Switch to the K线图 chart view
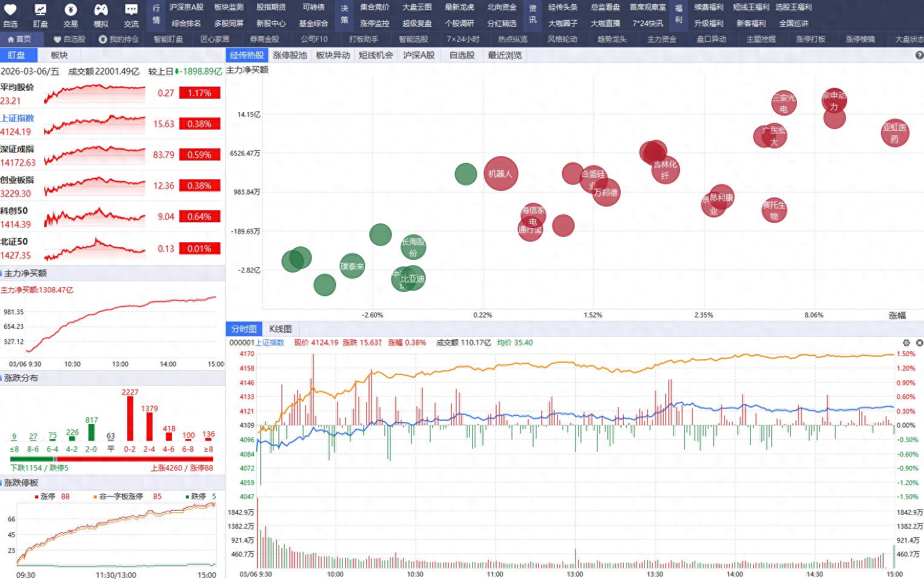 [280, 329]
